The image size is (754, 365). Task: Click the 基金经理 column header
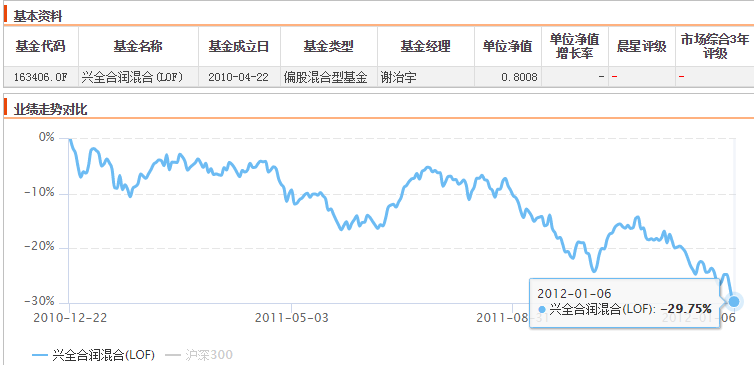pos(426,46)
